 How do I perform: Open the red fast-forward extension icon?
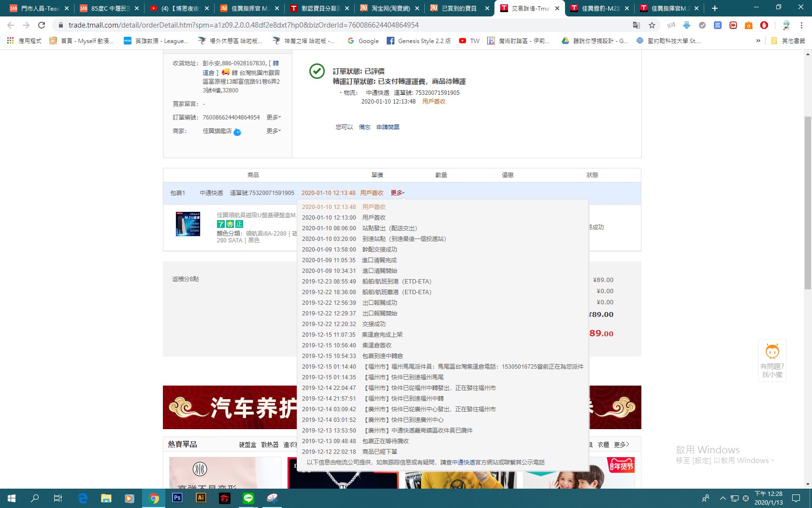[733, 25]
